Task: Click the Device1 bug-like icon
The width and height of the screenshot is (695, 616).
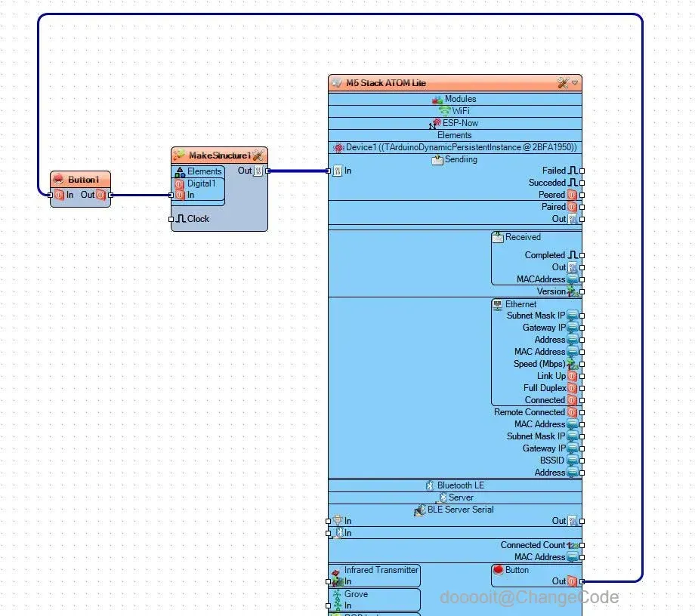Action: click(338, 147)
